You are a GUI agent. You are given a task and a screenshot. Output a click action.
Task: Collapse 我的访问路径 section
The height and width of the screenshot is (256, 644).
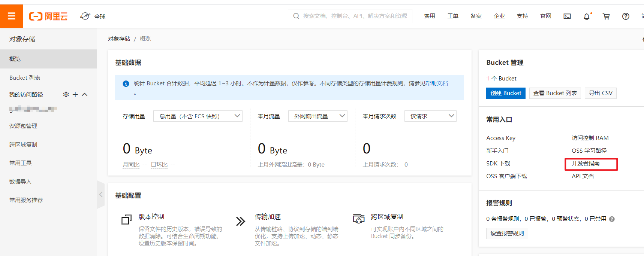pos(85,94)
